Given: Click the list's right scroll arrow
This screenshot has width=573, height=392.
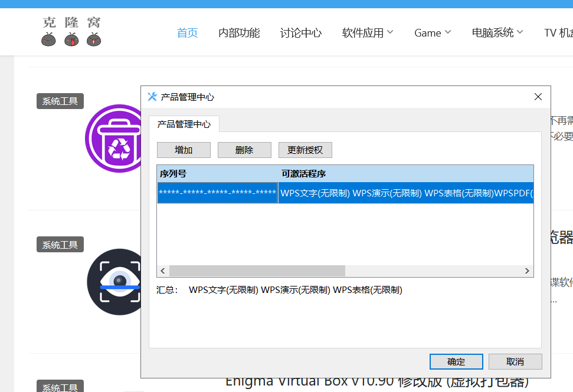Looking at the screenshot, I should point(527,271).
